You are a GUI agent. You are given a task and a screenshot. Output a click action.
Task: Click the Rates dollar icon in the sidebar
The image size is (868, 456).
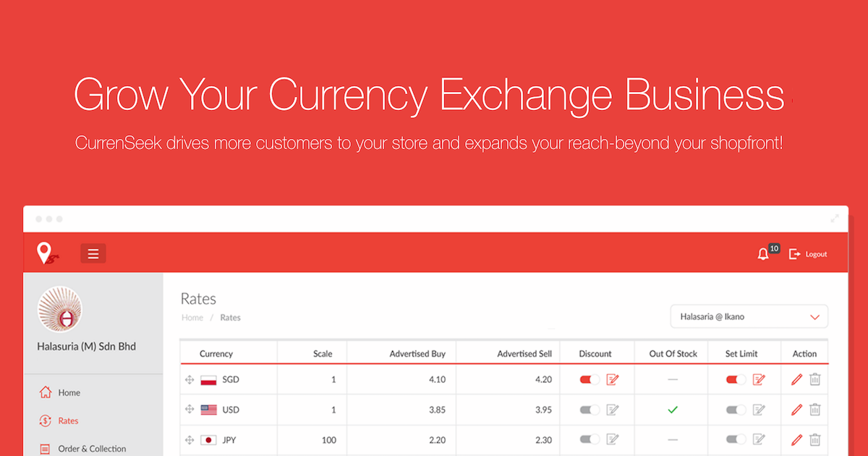[x=46, y=421]
